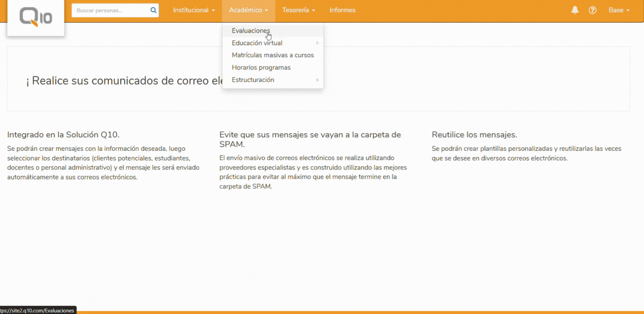The image size is (644, 314).
Task: Open the help question mark icon
Action: (x=592, y=10)
